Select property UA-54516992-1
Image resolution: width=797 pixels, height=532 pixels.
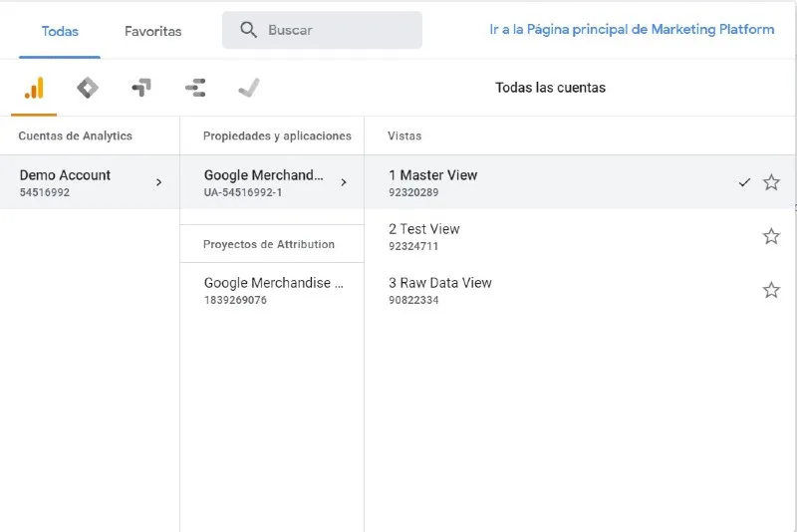pyautogui.click(x=272, y=182)
